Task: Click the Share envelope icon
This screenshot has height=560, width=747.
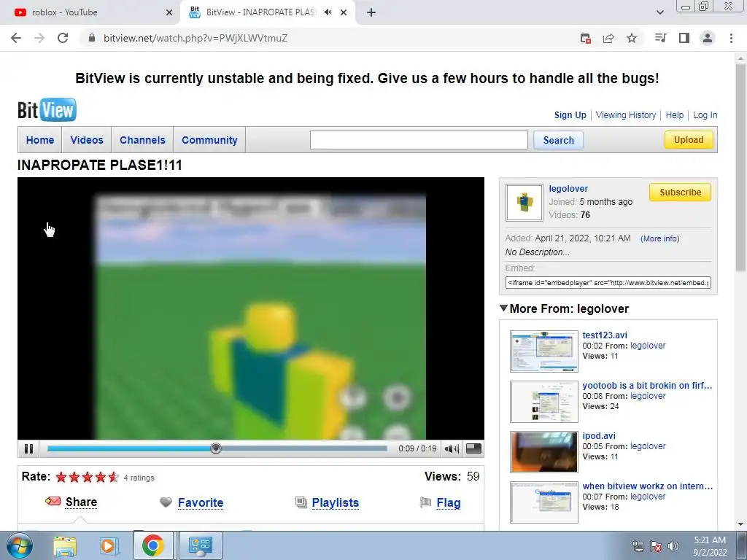Action: tap(53, 502)
